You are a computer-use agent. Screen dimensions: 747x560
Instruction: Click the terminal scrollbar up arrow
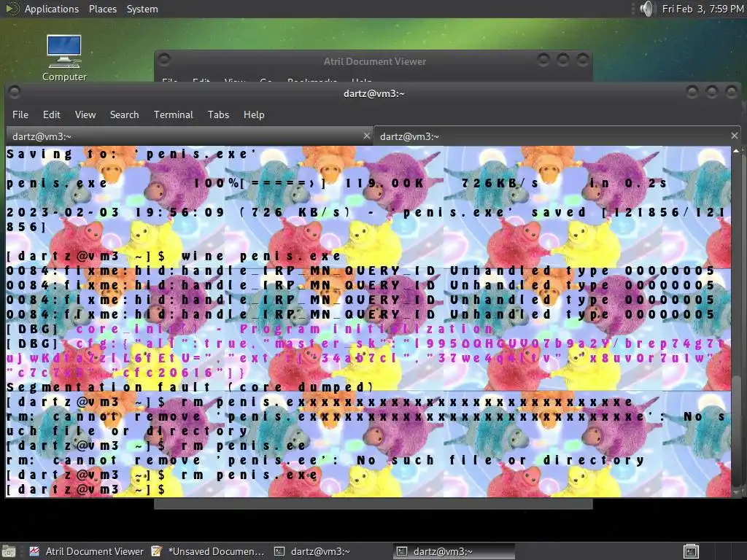737,151
